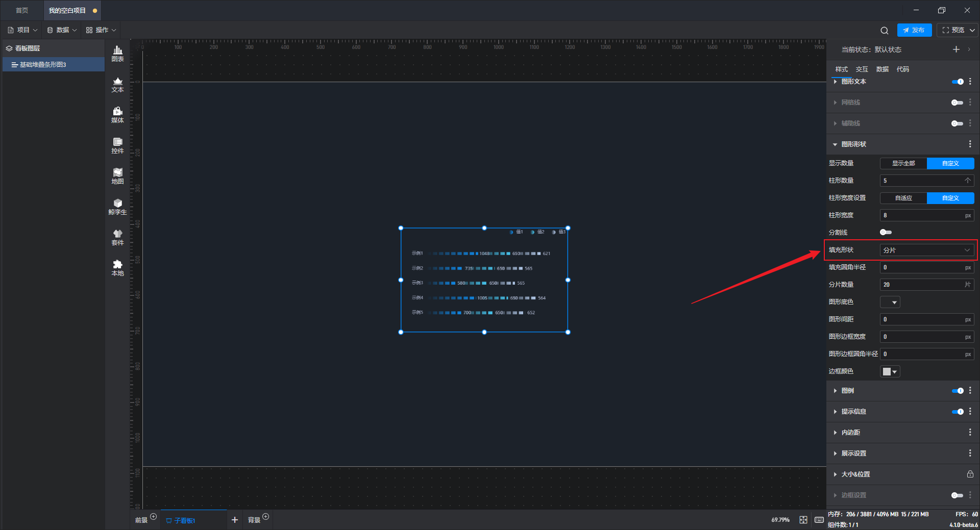Viewport: 980px width, 530px height.
Task: Open 网格线 more options menu
Action: click(970, 103)
